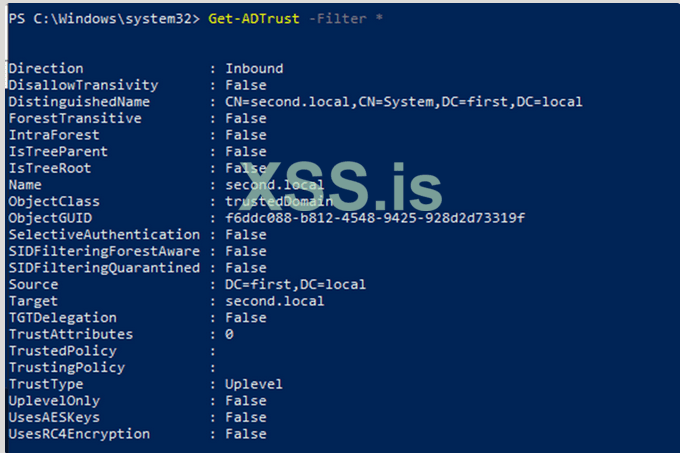The image size is (680, 453).
Task: Click the Name value second.local
Action: pos(274,185)
